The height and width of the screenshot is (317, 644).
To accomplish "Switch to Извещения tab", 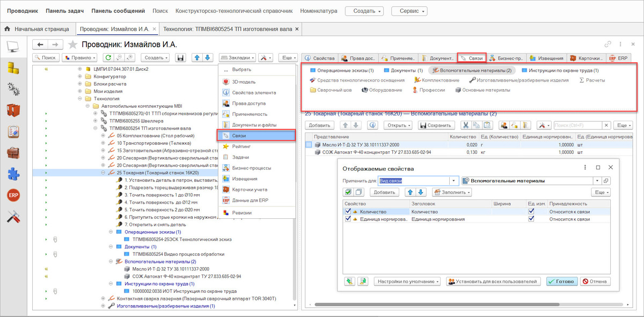I will pos(547,58).
